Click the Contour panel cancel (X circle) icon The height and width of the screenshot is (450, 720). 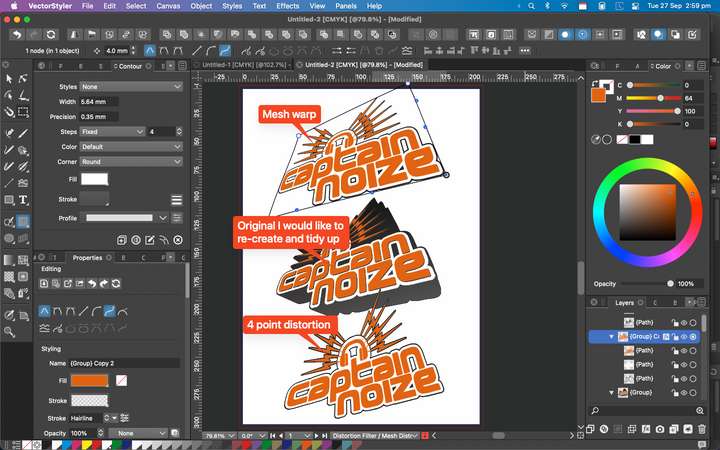point(178,240)
